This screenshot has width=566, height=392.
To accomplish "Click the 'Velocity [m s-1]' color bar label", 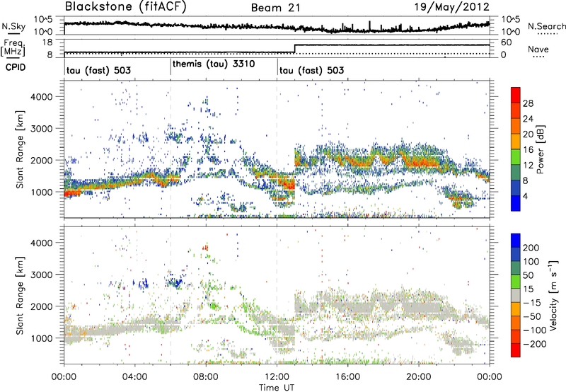I will point(553,295).
